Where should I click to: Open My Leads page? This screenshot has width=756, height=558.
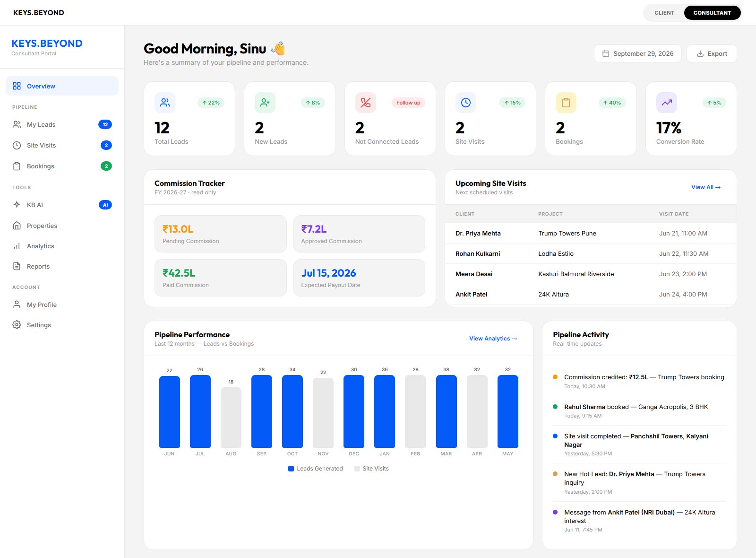click(62, 124)
